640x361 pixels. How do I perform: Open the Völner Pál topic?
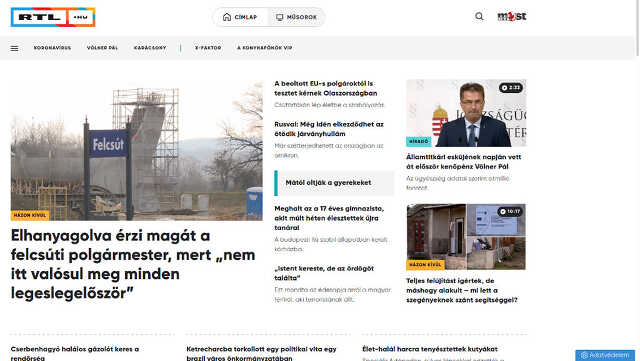(102, 48)
